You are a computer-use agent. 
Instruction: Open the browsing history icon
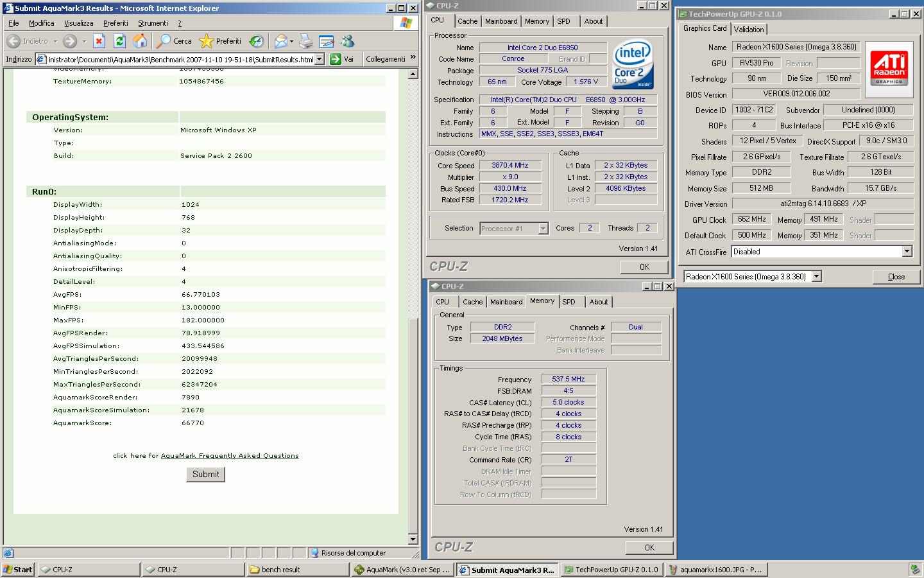coord(257,41)
